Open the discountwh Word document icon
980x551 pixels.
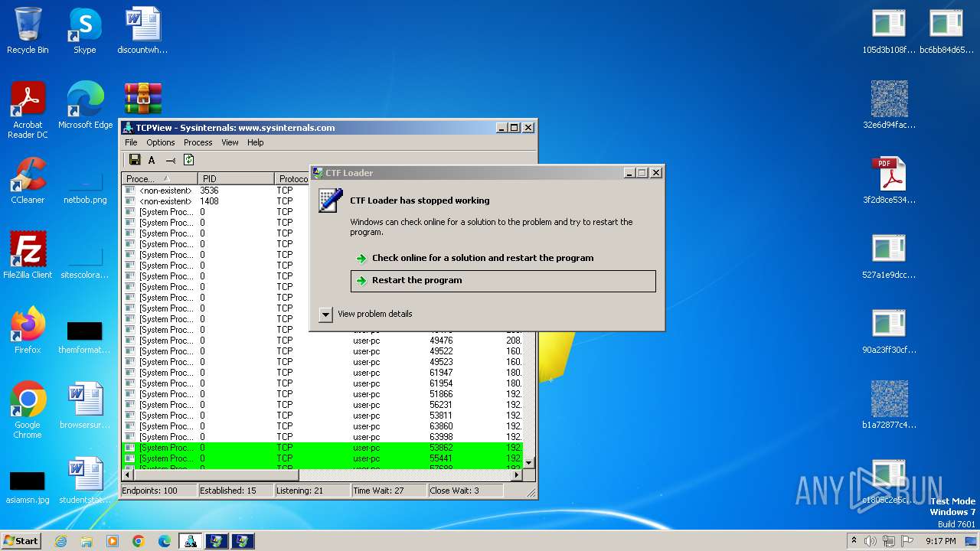[142, 31]
